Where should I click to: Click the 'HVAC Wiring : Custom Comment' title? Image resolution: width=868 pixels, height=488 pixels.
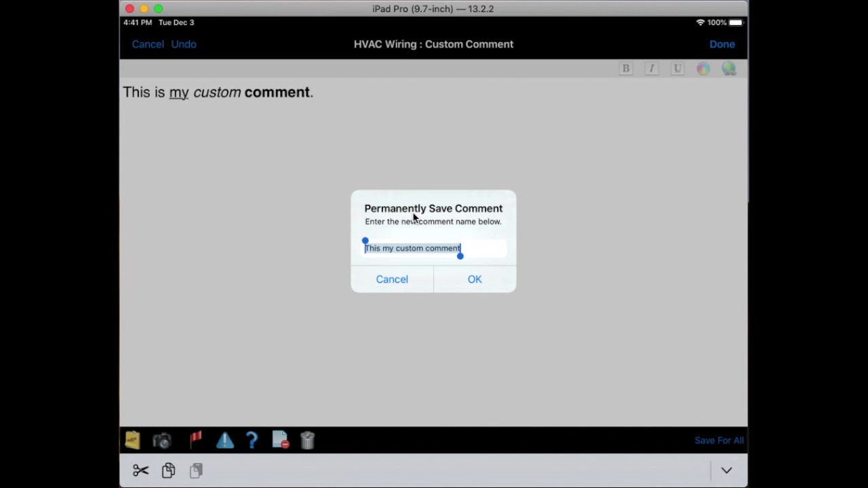[x=433, y=44]
